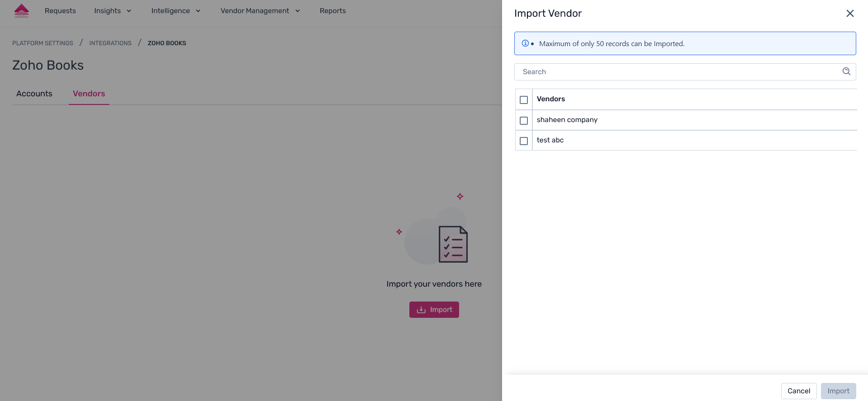Open the Vendor Management dropdown
This screenshot has height=401, width=868.
tap(260, 11)
